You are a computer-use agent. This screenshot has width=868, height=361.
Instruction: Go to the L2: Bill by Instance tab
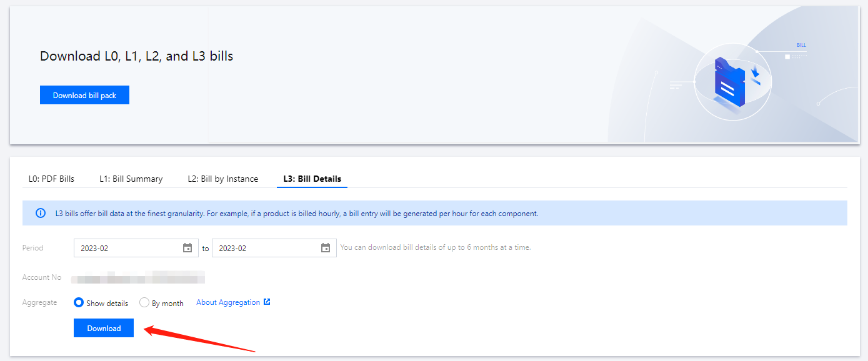222,179
